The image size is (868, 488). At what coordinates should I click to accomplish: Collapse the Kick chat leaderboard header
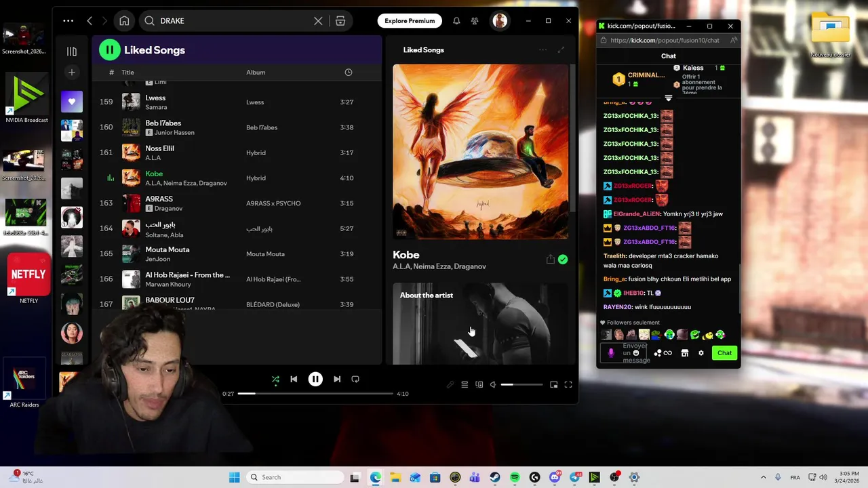(669, 98)
